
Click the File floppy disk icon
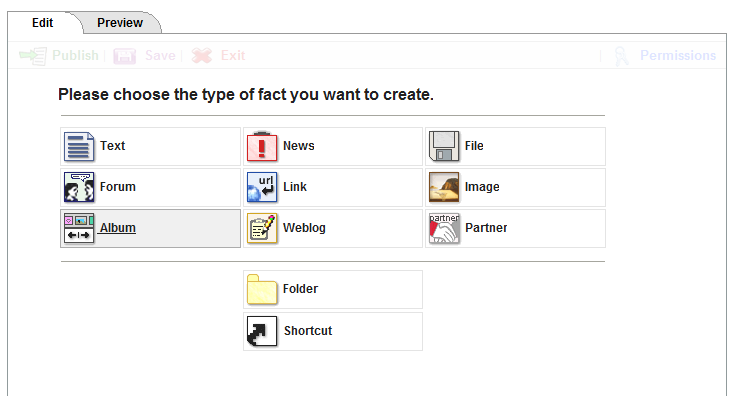(x=444, y=147)
